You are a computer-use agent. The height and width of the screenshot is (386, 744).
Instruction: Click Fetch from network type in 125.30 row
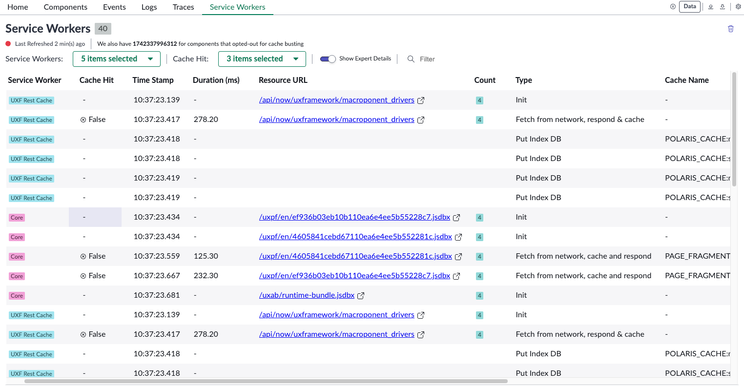click(x=583, y=256)
